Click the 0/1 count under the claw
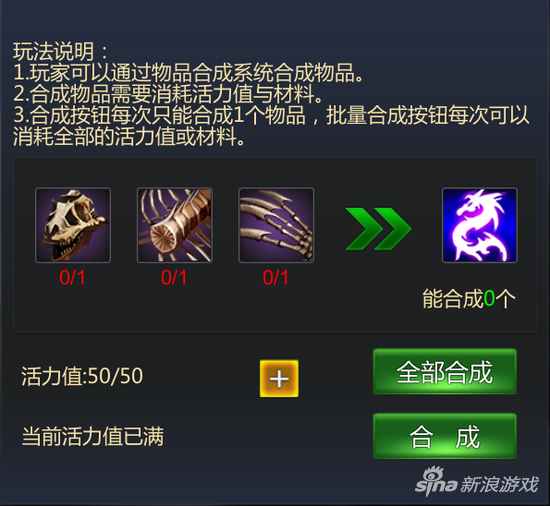This screenshot has width=550, height=506. 276,278
